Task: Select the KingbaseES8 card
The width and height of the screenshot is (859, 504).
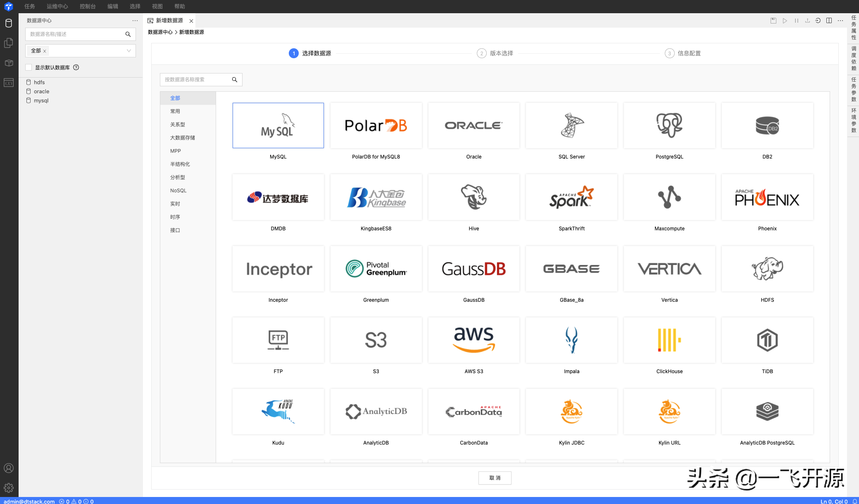Action: [x=376, y=197]
